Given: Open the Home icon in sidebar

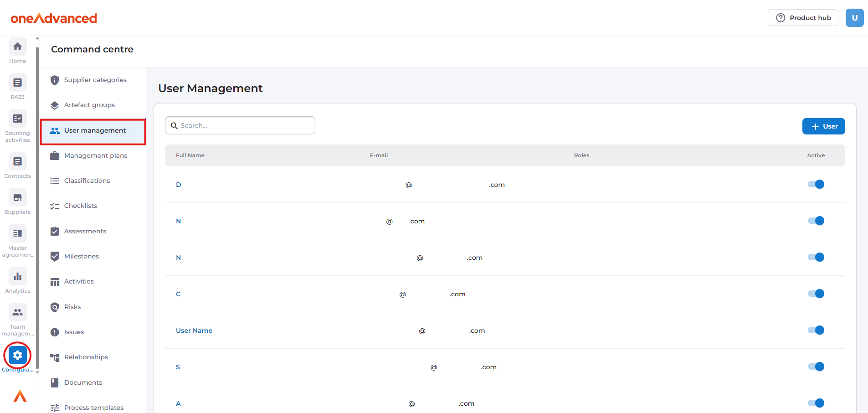Looking at the screenshot, I should point(17,47).
